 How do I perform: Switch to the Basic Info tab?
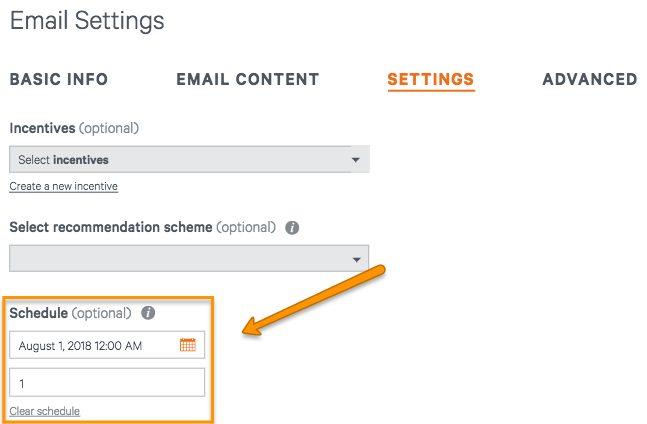(59, 79)
